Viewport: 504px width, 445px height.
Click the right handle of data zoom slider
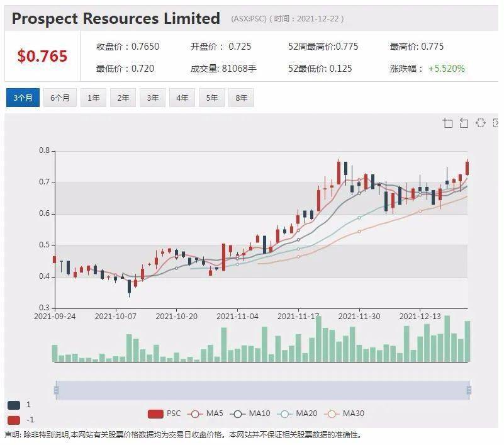pyautogui.click(x=469, y=390)
